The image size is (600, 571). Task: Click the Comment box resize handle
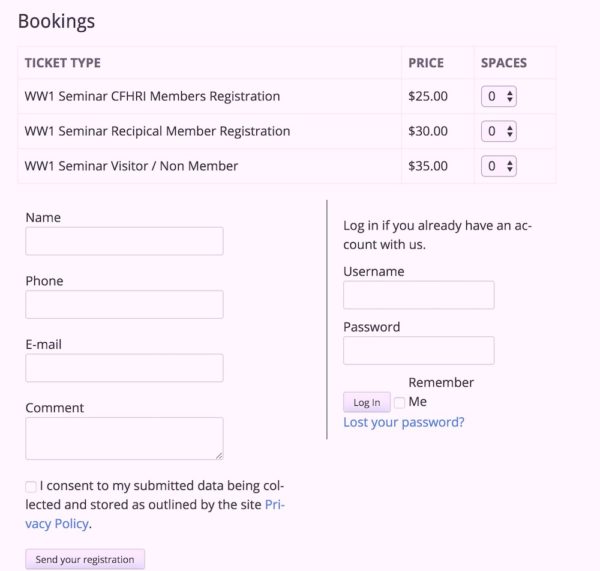[217, 454]
